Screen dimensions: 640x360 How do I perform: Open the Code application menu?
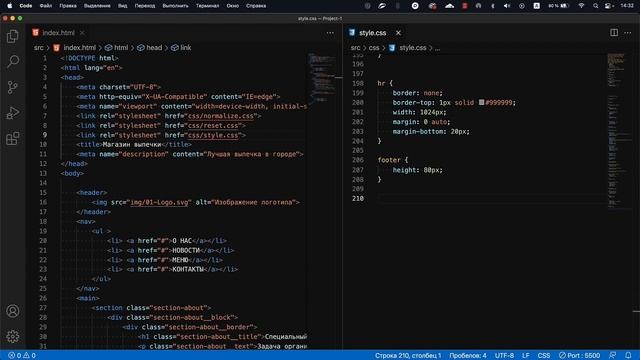[26, 6]
